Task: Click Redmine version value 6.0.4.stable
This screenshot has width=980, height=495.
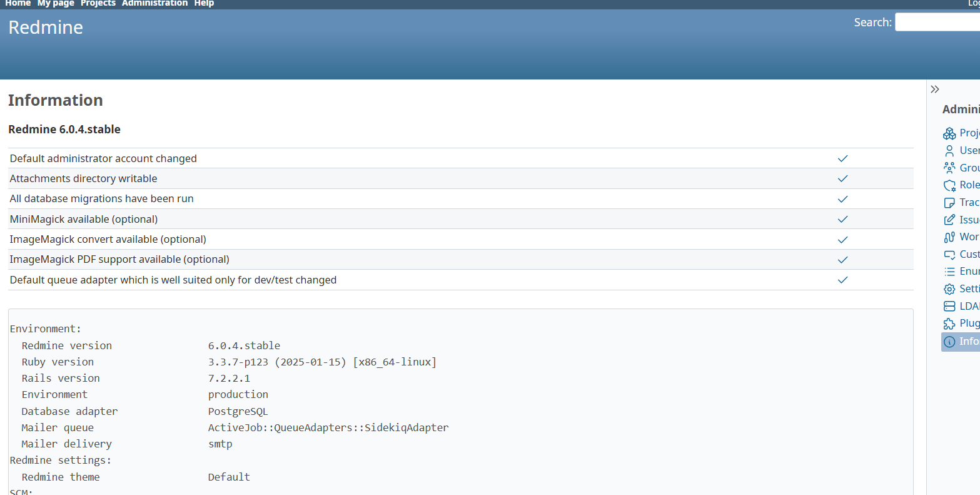Action: [x=244, y=345]
